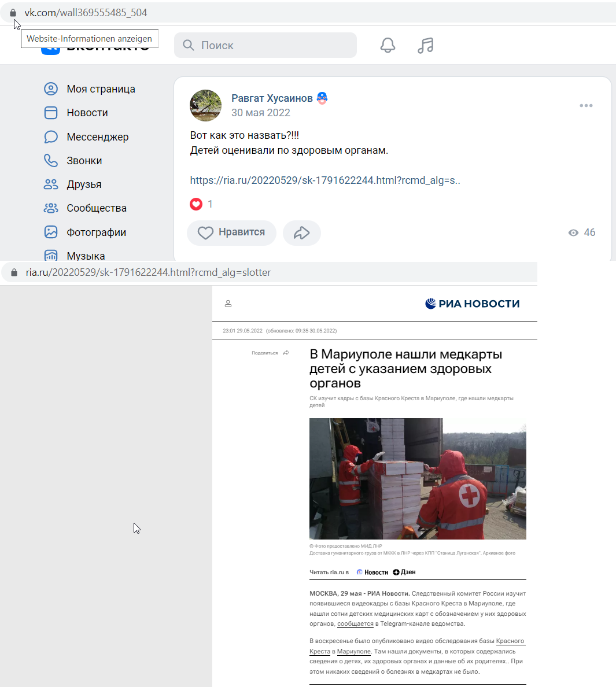Click the post text Вот как это назвать?!!!
This screenshot has height=687, width=616.
(x=245, y=135)
